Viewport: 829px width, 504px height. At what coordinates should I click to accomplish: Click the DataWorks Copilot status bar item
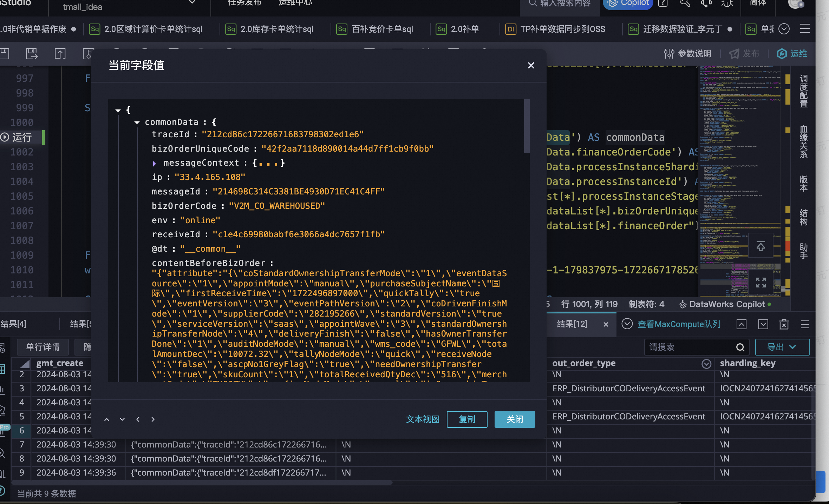(725, 304)
